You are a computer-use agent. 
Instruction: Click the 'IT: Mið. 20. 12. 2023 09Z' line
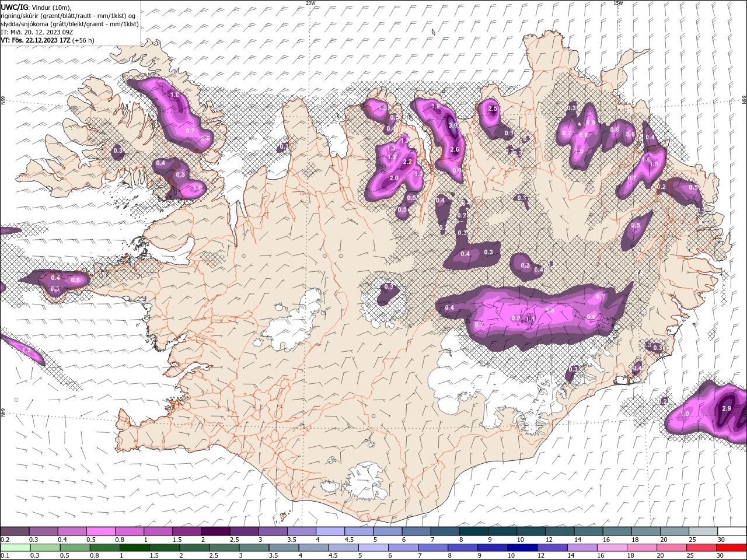(37, 32)
